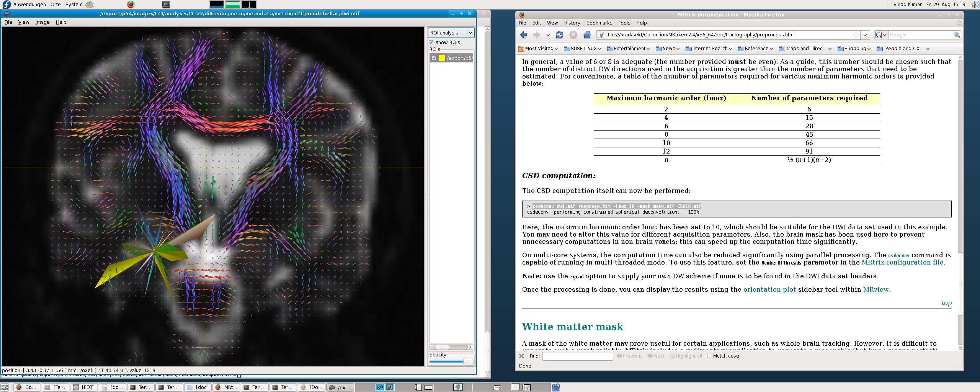
Task: Click the volume speaker icon in the panel
Action: 975,5
